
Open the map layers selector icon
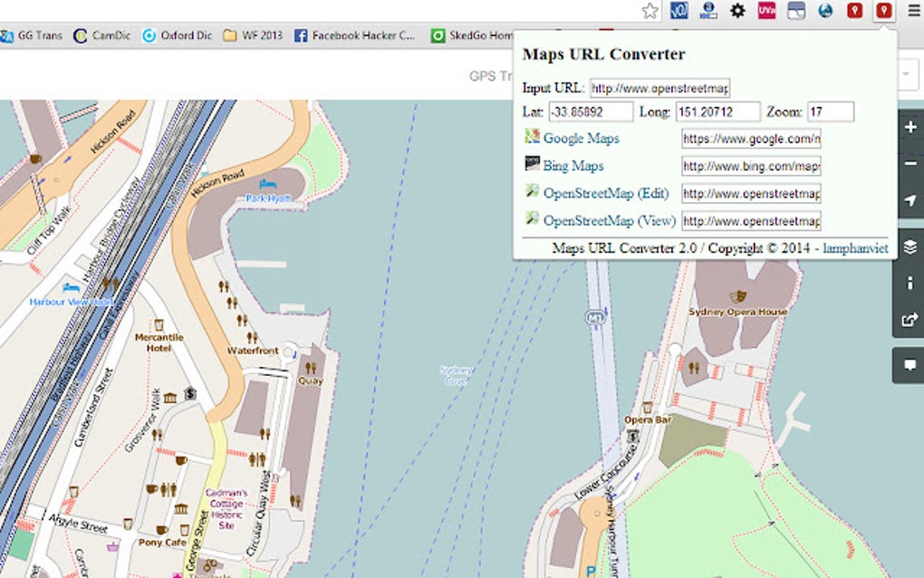(909, 246)
